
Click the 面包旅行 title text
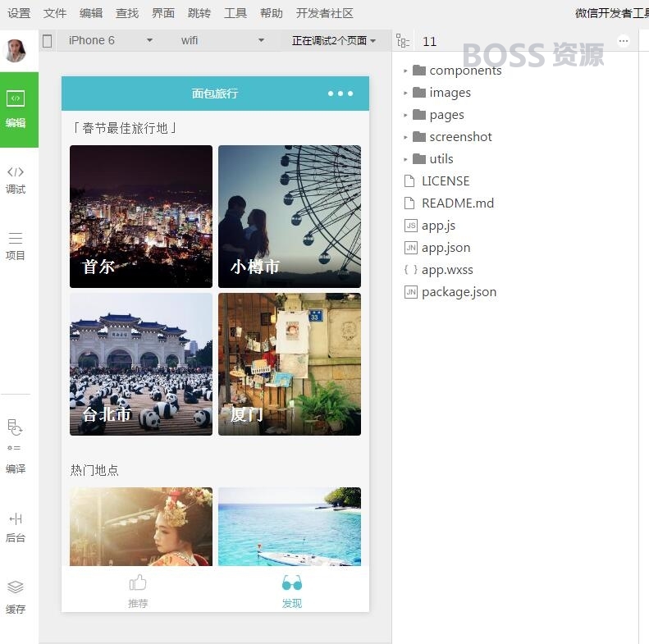click(215, 94)
